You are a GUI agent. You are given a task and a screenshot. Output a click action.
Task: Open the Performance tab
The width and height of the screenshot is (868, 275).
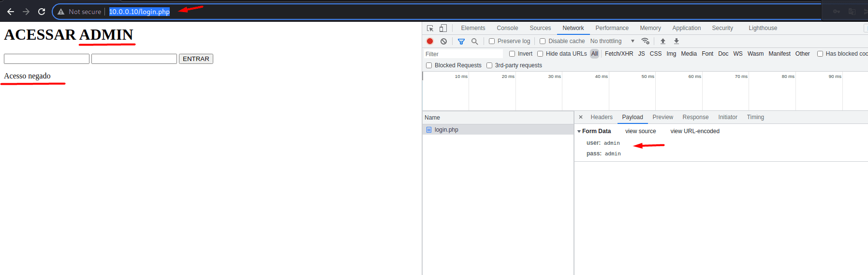pos(612,28)
